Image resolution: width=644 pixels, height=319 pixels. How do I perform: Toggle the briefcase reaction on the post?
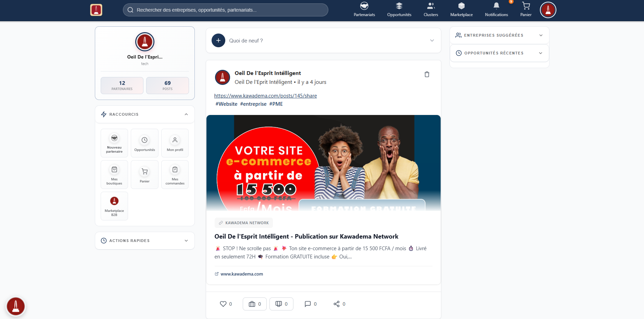(x=254, y=304)
